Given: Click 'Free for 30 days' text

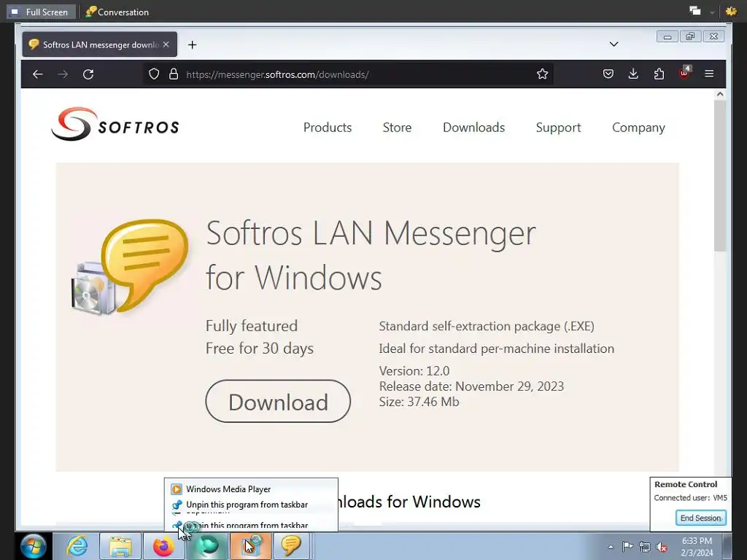Looking at the screenshot, I should pyautogui.click(x=259, y=349).
